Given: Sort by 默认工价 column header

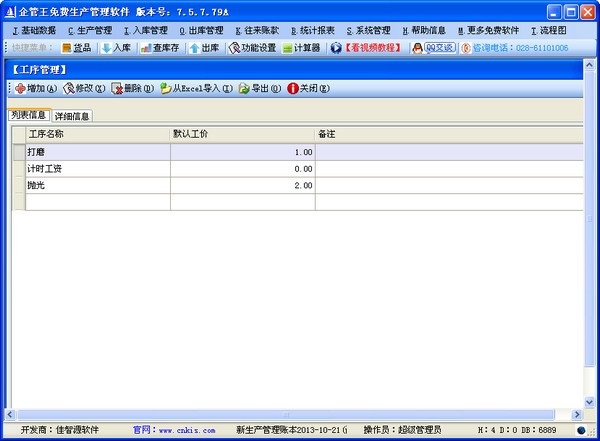Looking at the screenshot, I should coord(242,134).
